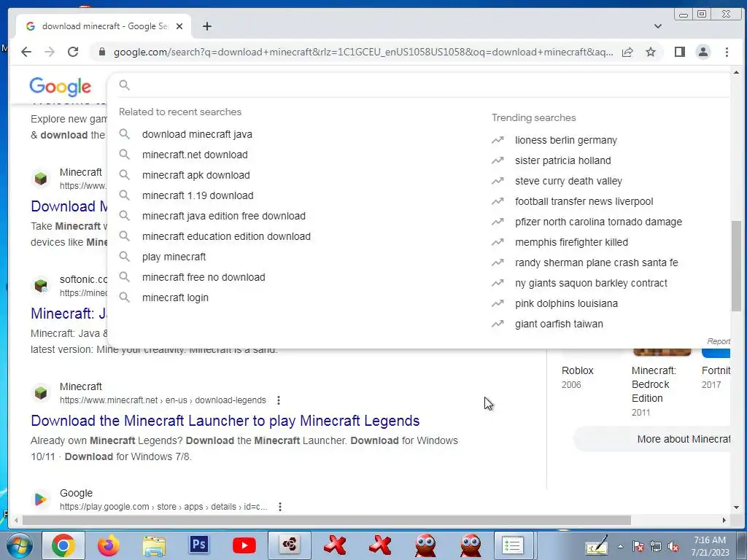Choose suggestion minecraft java edition free download
The image size is (747, 560).
tap(223, 216)
